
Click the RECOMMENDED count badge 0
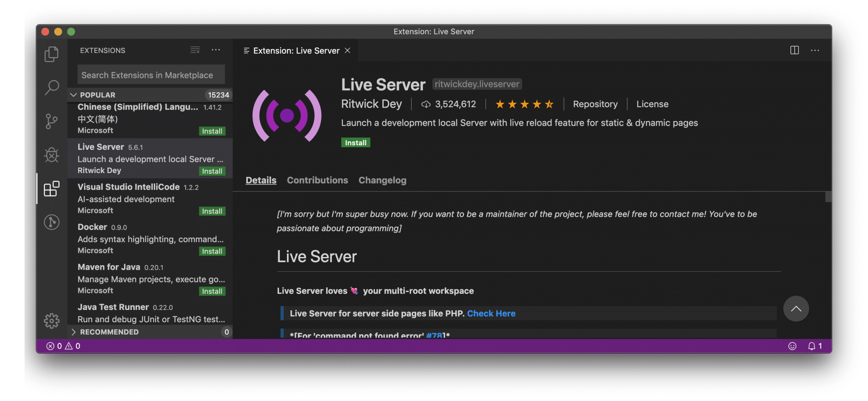pyautogui.click(x=227, y=332)
